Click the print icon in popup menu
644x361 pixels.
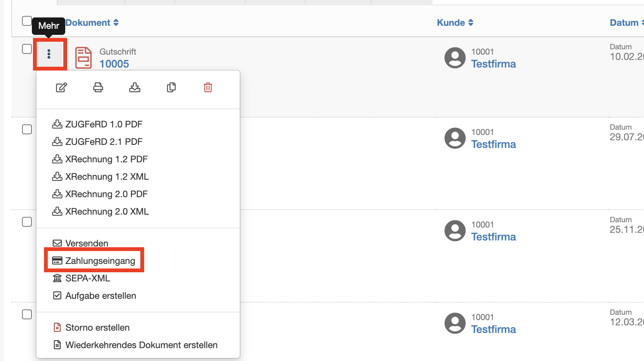[98, 88]
